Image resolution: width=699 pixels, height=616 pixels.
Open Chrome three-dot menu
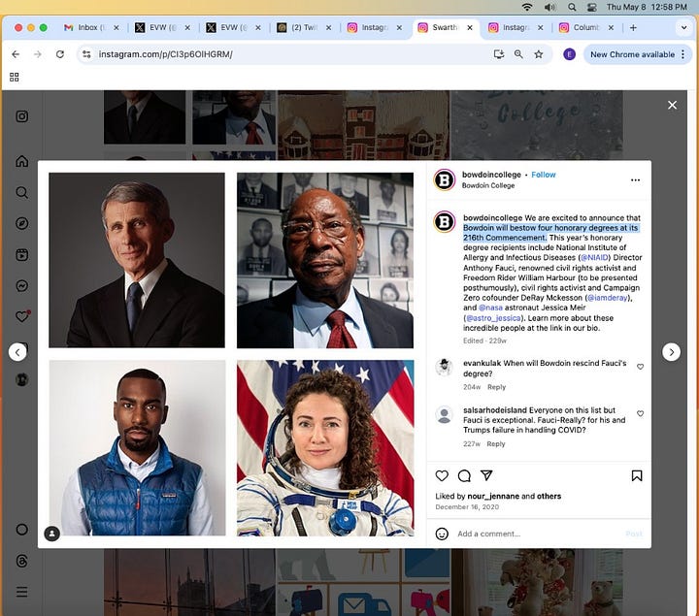click(682, 54)
